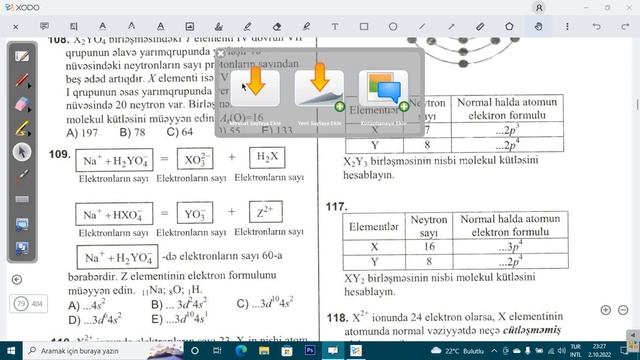Viewport: 640px width, 360px height.
Task: Click the TUR INTL language indicator
Action: 576,351
